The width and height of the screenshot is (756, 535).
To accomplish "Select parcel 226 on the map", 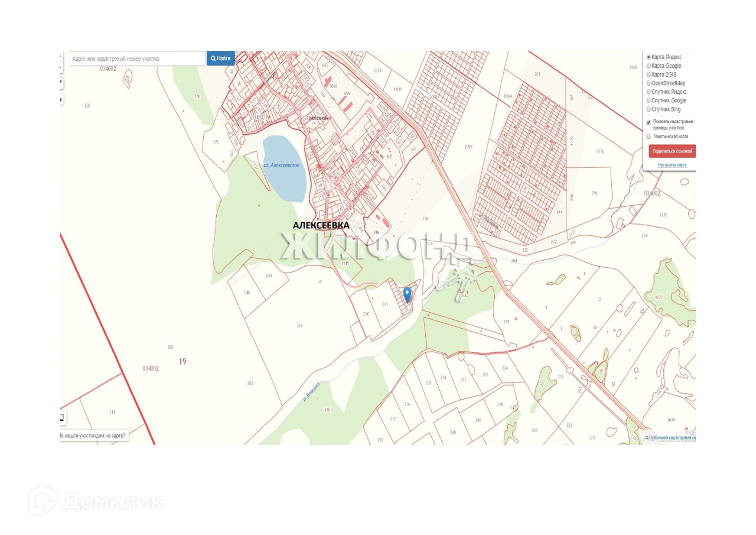I will click(299, 326).
